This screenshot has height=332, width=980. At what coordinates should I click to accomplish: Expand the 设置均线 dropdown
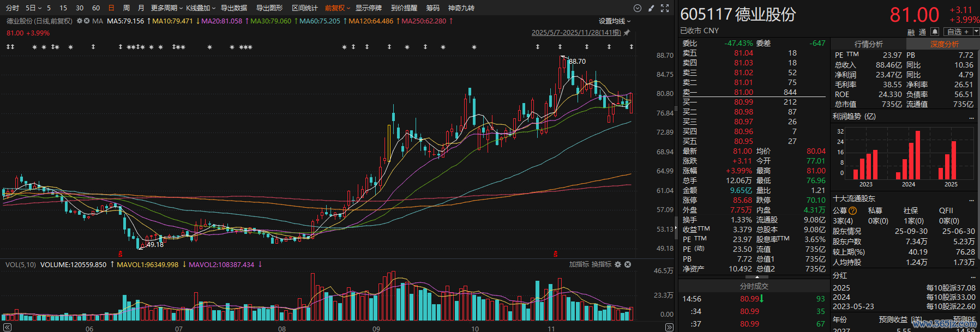615,21
